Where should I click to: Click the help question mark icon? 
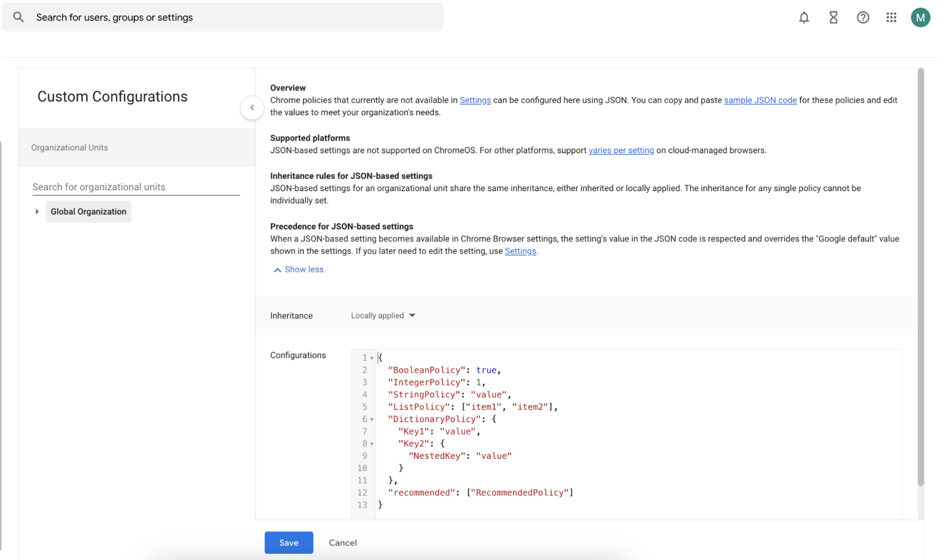point(863,17)
